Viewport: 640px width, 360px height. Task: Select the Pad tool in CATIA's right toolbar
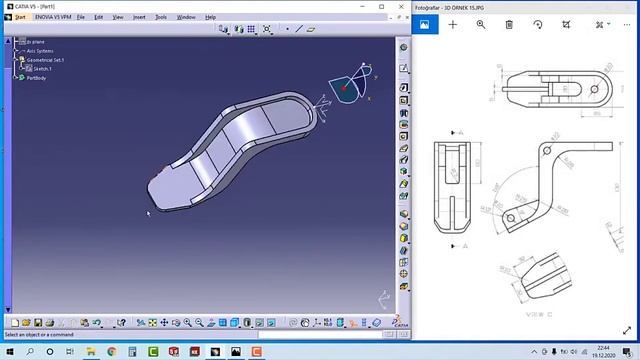click(x=403, y=88)
